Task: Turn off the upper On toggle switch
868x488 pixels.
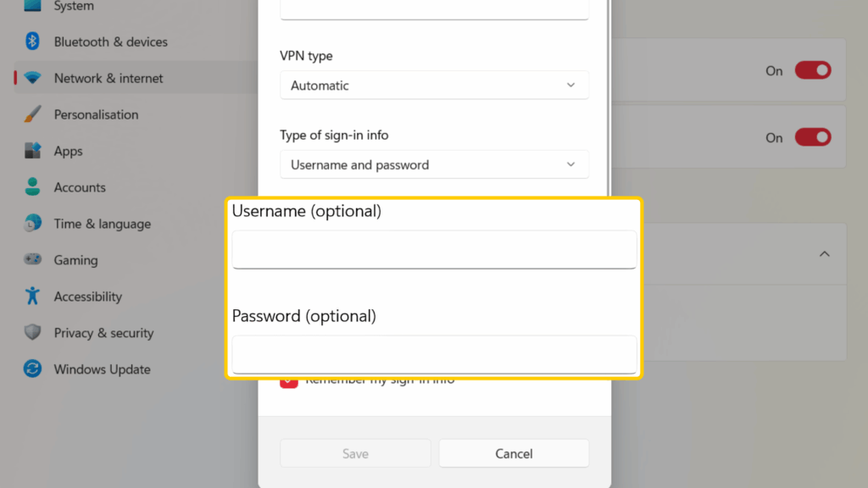Action: (x=812, y=71)
